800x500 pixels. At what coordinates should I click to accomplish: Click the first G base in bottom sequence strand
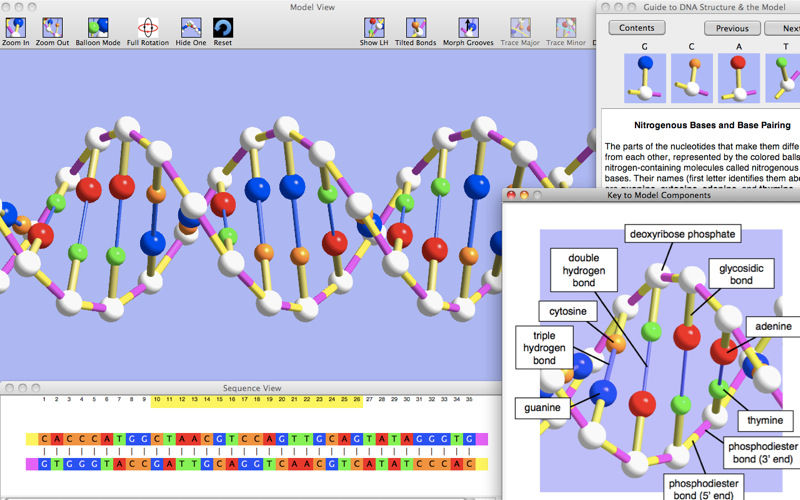[44, 464]
